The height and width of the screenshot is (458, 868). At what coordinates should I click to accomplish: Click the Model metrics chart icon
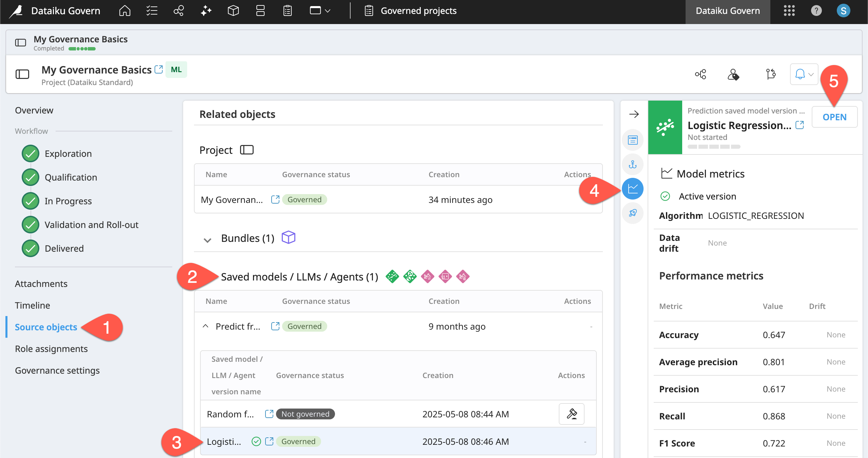(x=633, y=189)
